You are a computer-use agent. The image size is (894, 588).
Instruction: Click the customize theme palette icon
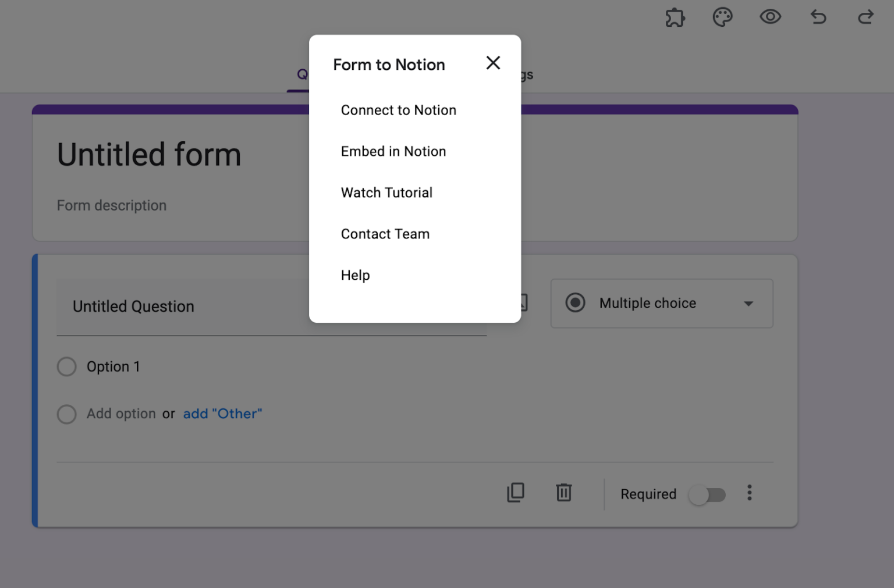[x=722, y=17]
